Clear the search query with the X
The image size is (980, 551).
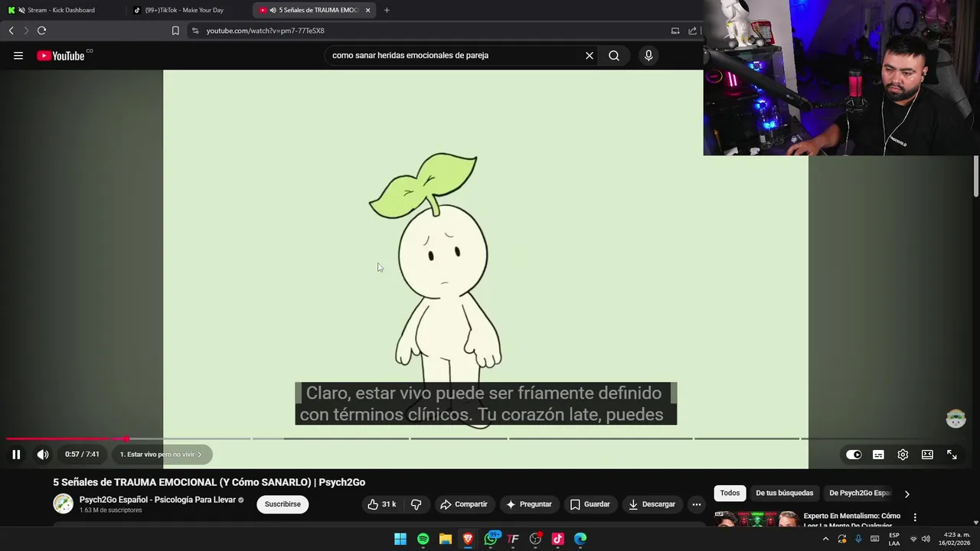(x=590, y=55)
